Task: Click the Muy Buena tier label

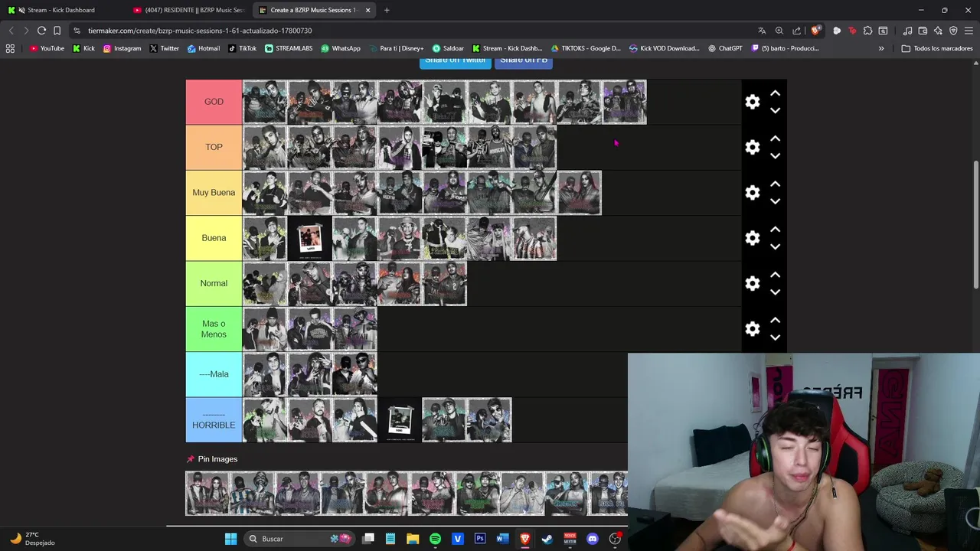Action: (x=214, y=193)
